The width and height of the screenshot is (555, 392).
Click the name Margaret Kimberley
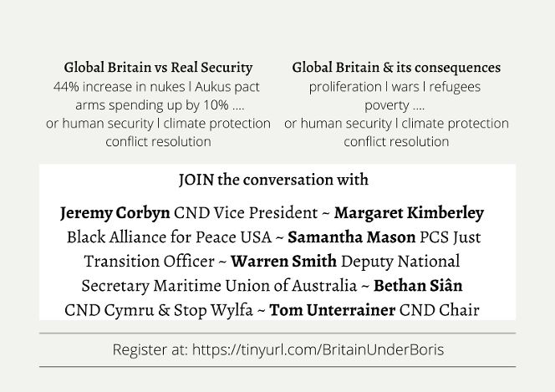[x=409, y=212]
